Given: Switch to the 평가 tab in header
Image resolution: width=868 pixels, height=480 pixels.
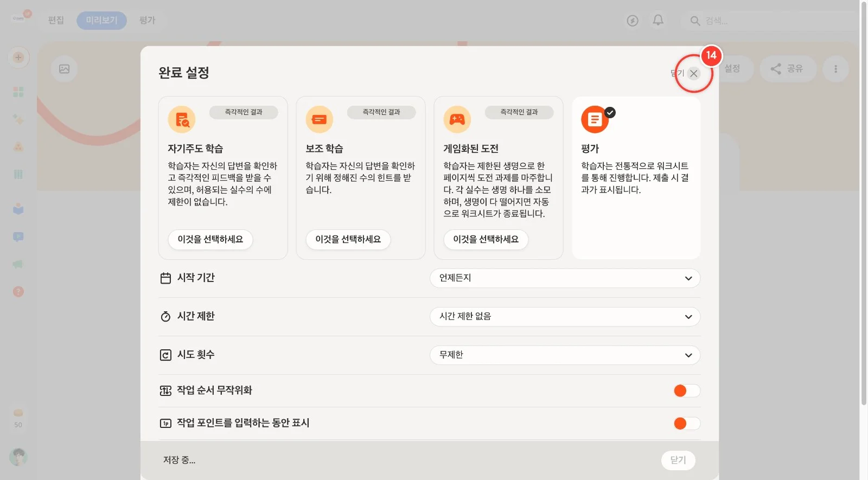Looking at the screenshot, I should pyautogui.click(x=147, y=21).
